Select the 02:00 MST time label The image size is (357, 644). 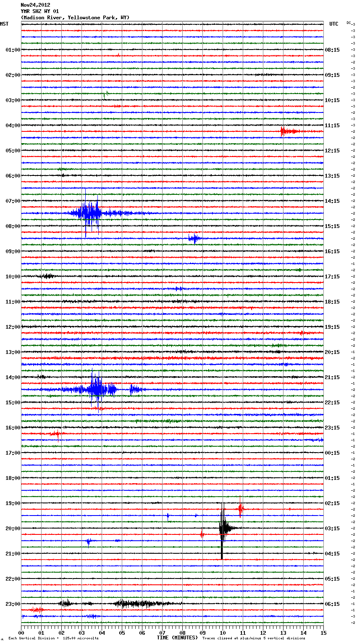(x=13, y=75)
